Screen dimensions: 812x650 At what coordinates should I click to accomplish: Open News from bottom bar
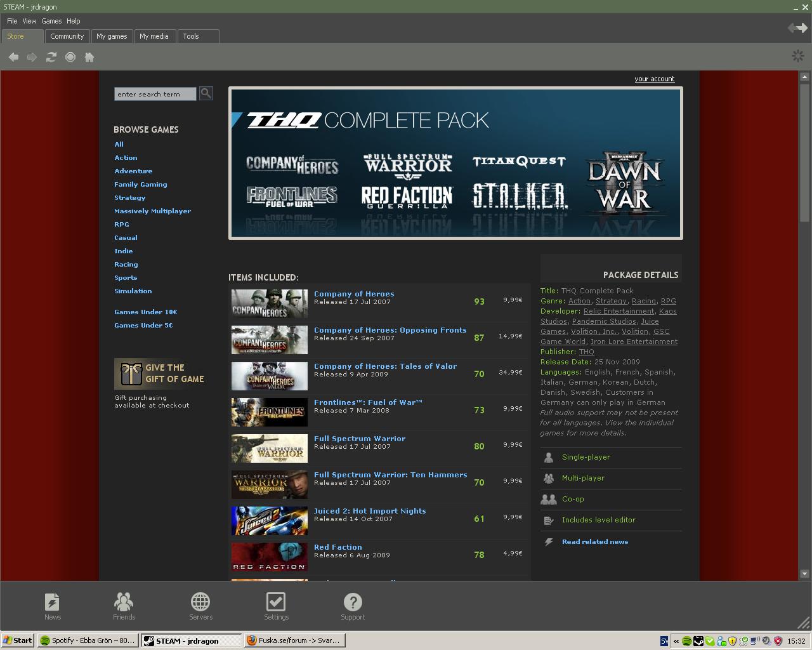(53, 606)
